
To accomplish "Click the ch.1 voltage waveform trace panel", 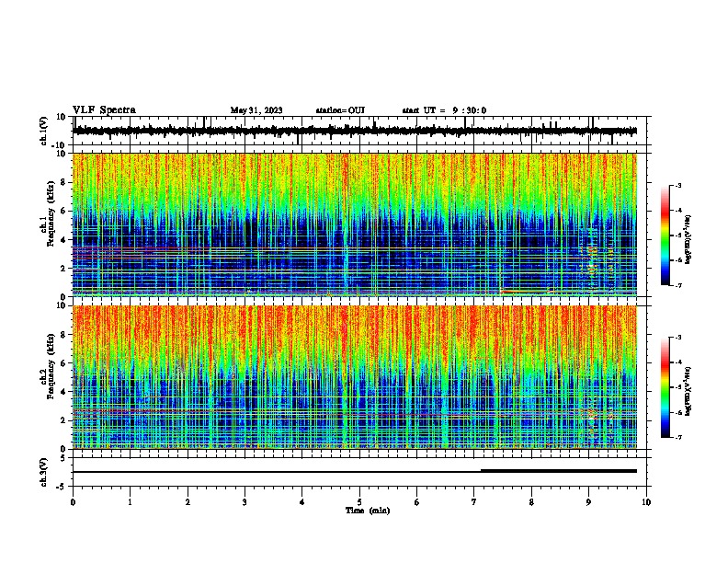I will [x=359, y=131].
